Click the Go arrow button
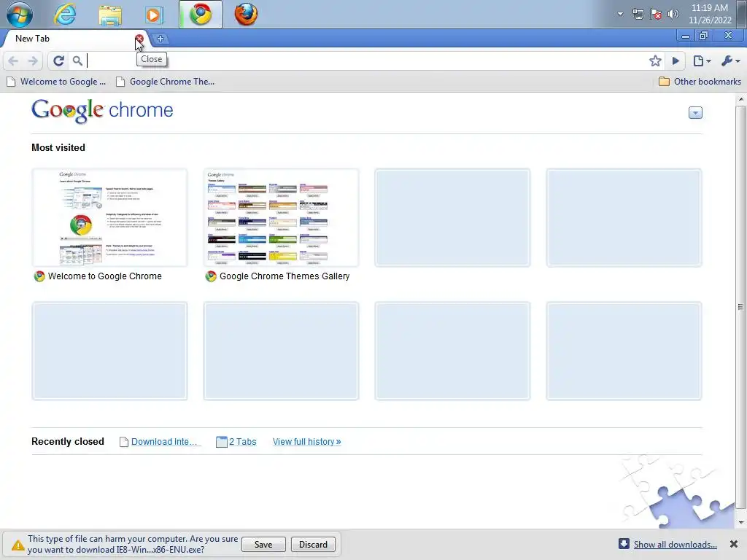 [676, 61]
